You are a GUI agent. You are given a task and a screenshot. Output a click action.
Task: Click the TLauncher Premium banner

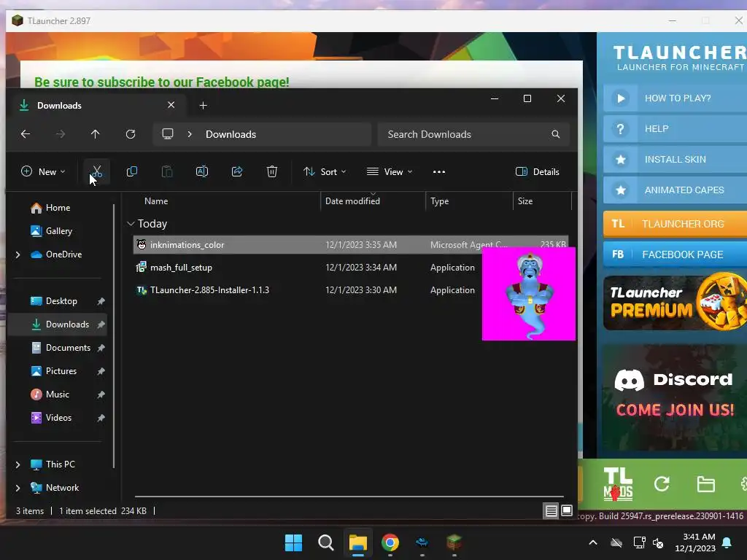[675, 303]
